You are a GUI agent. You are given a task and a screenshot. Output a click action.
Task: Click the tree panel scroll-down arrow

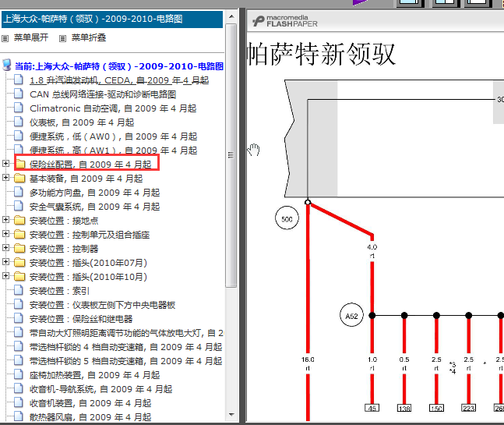tap(231, 415)
